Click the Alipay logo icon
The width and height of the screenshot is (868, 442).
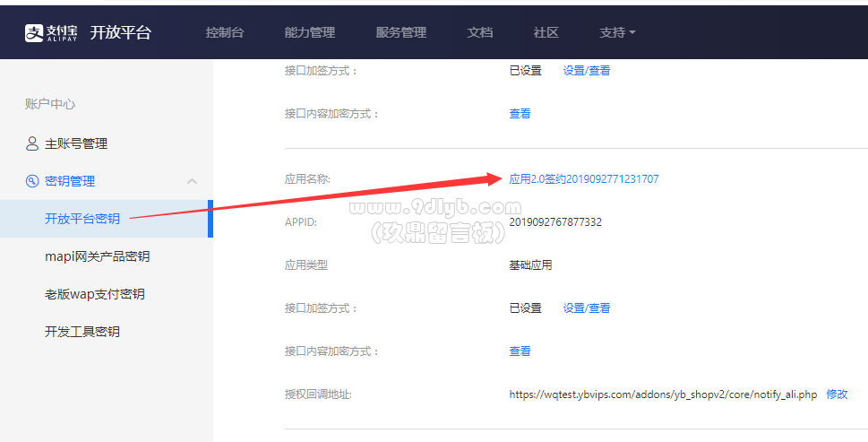34,32
